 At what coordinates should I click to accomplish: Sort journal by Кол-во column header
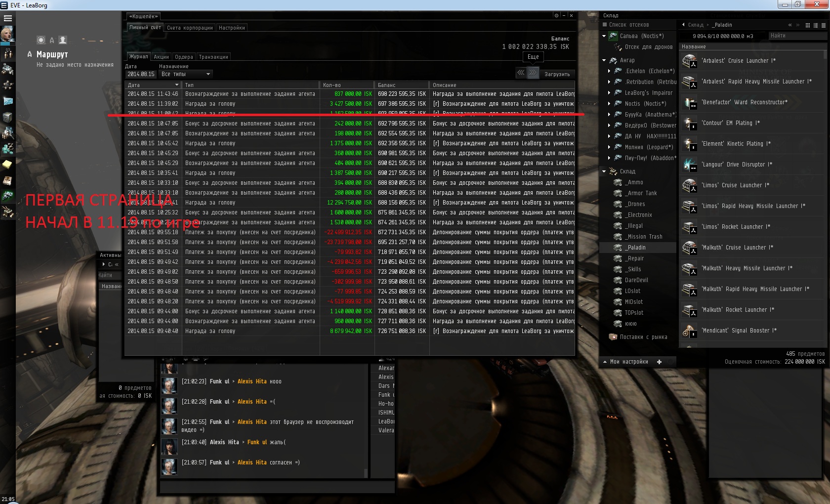click(347, 85)
